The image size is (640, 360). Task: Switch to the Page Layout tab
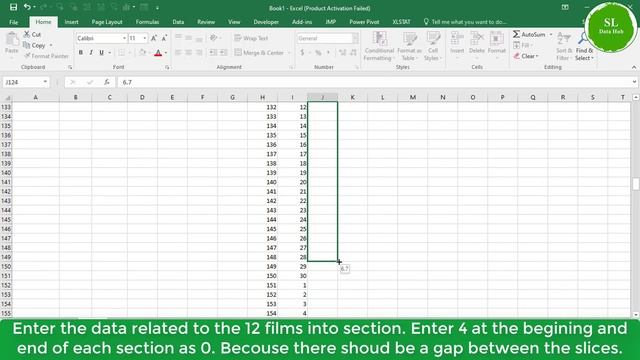pos(107,22)
